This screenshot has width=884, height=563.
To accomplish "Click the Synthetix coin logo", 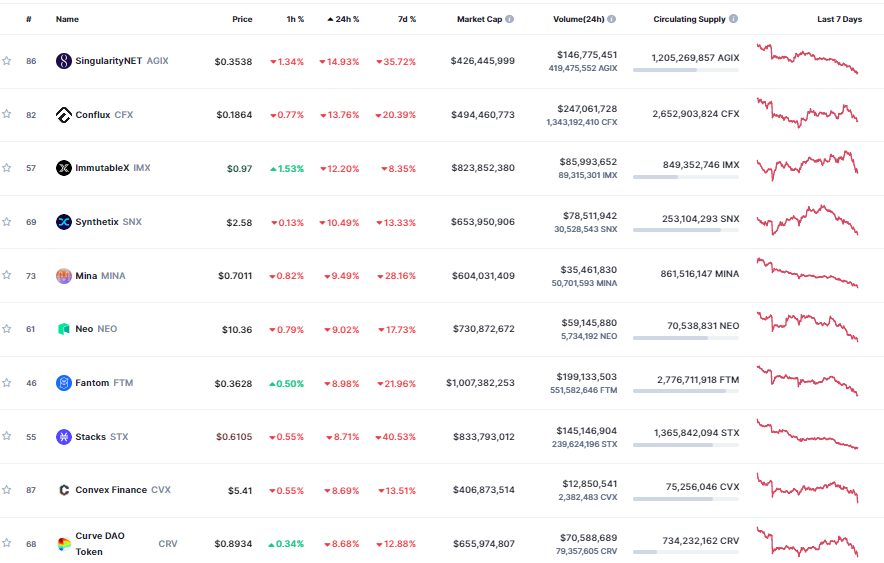I will 64,222.
